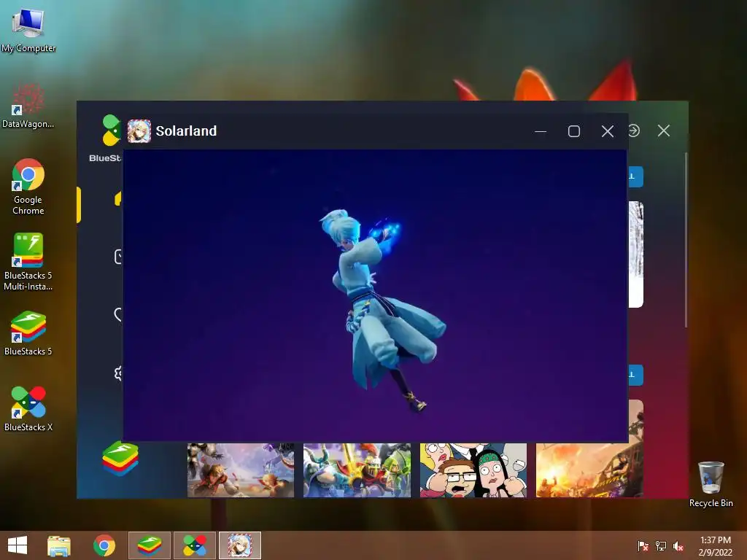Select Solarland taskbar item
747x560 pixels.
[x=240, y=545]
